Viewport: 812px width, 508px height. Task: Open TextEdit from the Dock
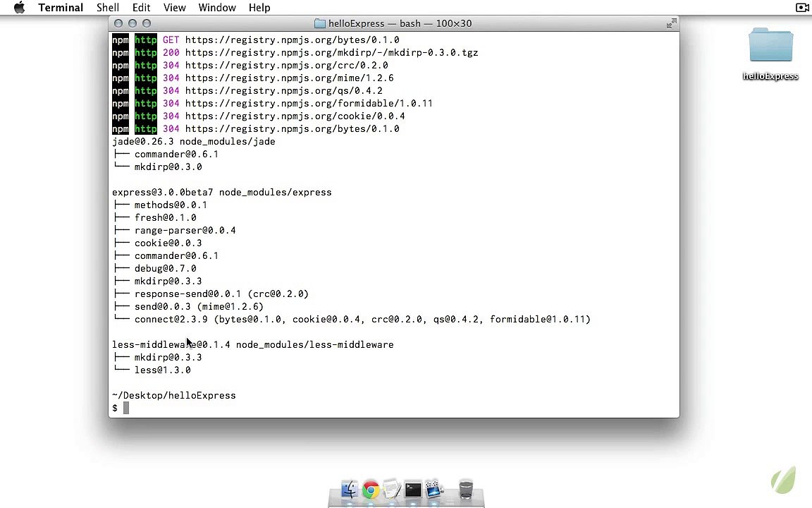pos(391,489)
